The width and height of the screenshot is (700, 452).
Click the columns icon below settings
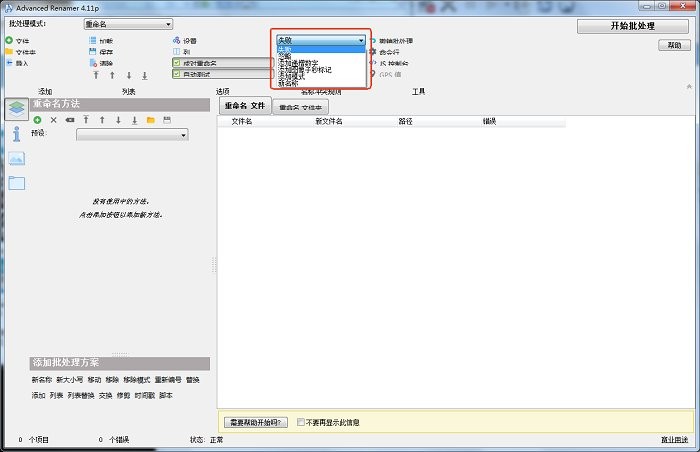[176, 52]
